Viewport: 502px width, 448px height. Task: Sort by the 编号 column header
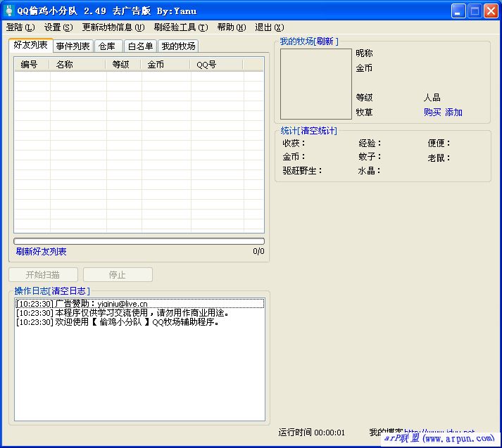(32, 65)
